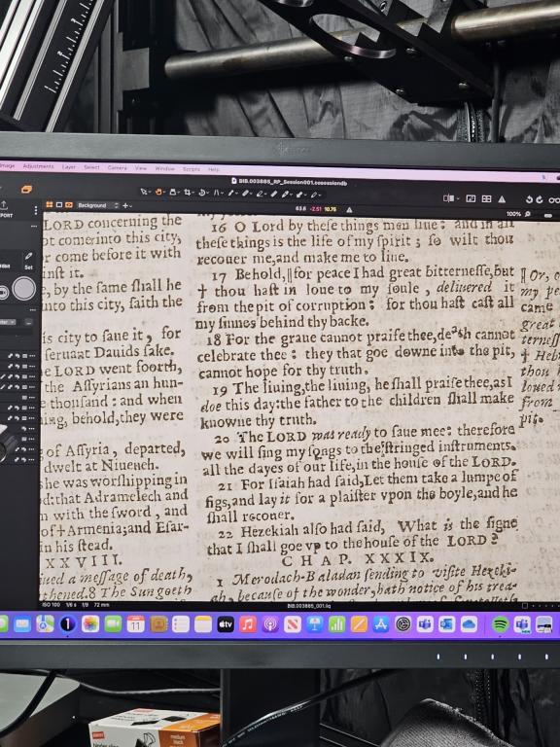Click the 100% zoom level control

pyautogui.click(x=513, y=214)
